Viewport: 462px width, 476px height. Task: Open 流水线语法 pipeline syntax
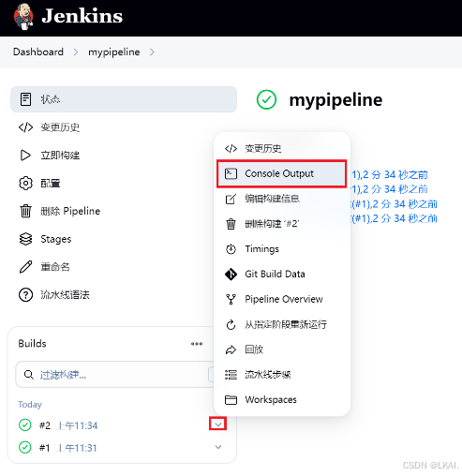click(x=65, y=295)
